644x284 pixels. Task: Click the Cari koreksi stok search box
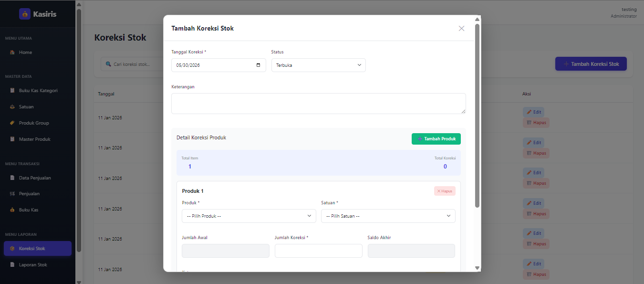click(131, 64)
